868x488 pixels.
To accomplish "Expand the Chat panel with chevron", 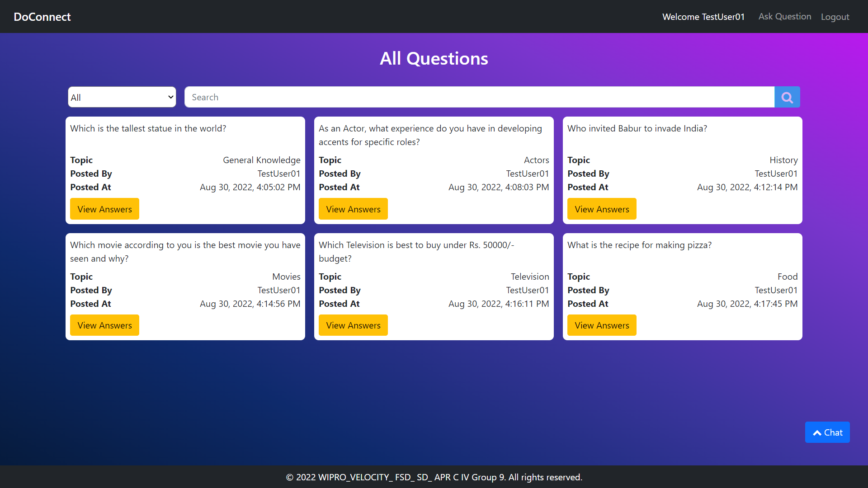I will 827,432.
